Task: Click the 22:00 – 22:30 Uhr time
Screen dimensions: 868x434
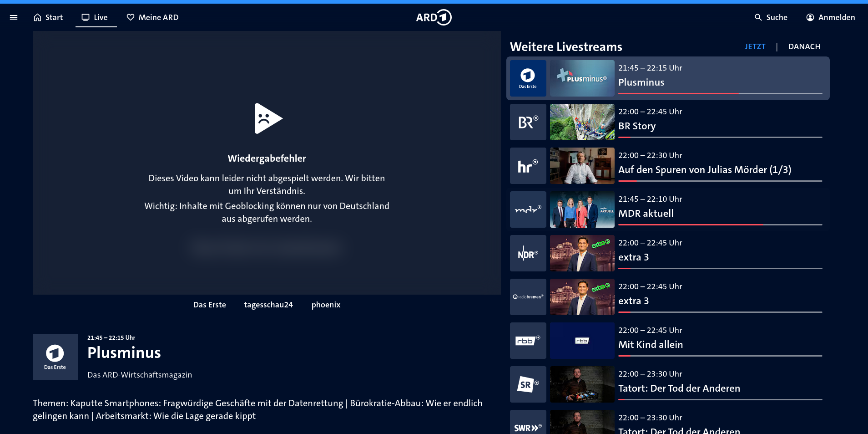Action: pos(650,155)
